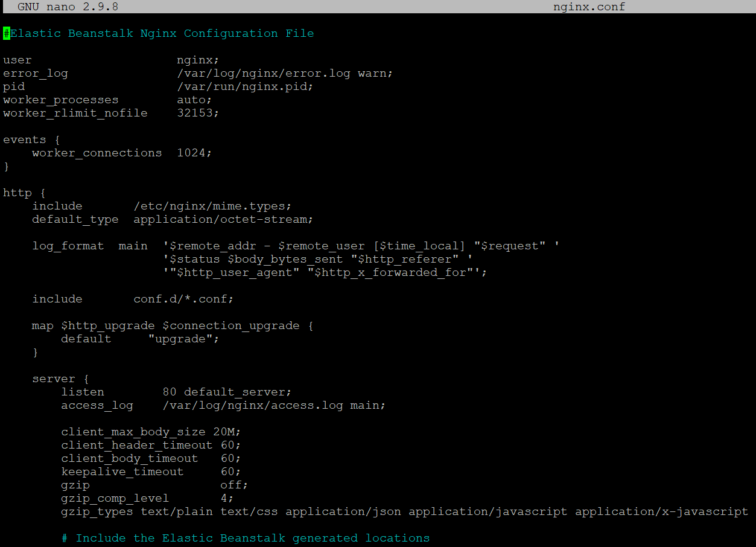
Task: Click the '# Include the Elastic Beanstalk generated locations' comment
Action: tap(246, 538)
